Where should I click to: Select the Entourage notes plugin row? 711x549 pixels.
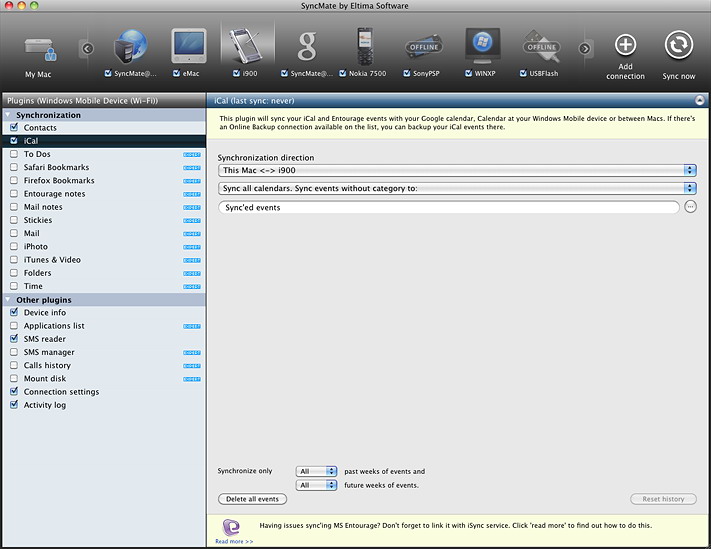tap(104, 194)
